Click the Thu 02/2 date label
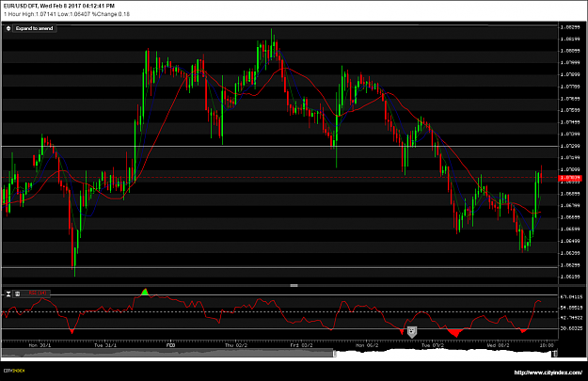This screenshot has width=588, height=381. [x=236, y=345]
